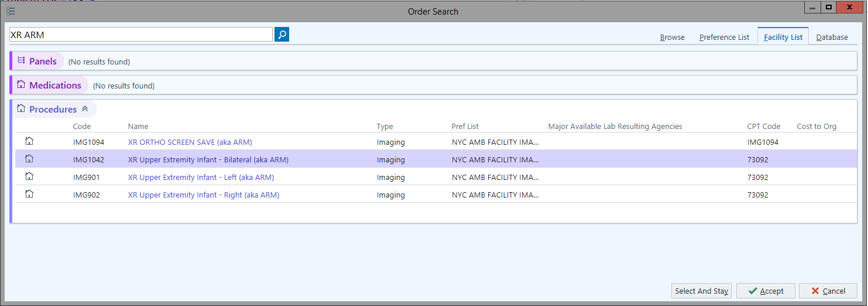
Task: Expand the Panels section header
Action: [43, 62]
